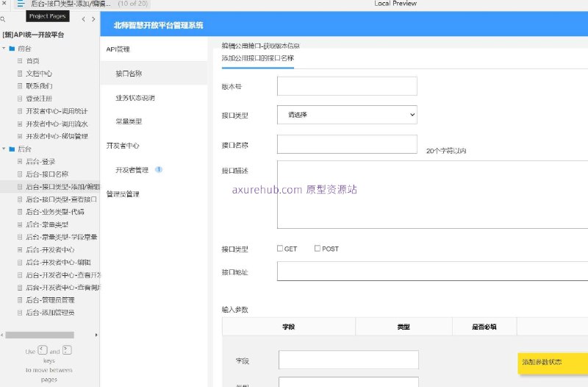Click the sidebar horizontal scrollbar

point(40,335)
